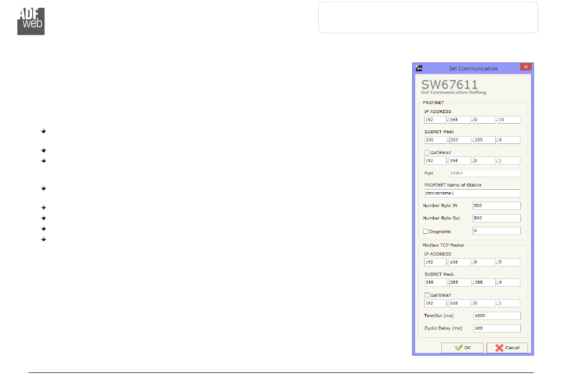Close the Set Communication dialog
Image resolution: width=565 pixels, height=392 pixels.
click(x=526, y=67)
